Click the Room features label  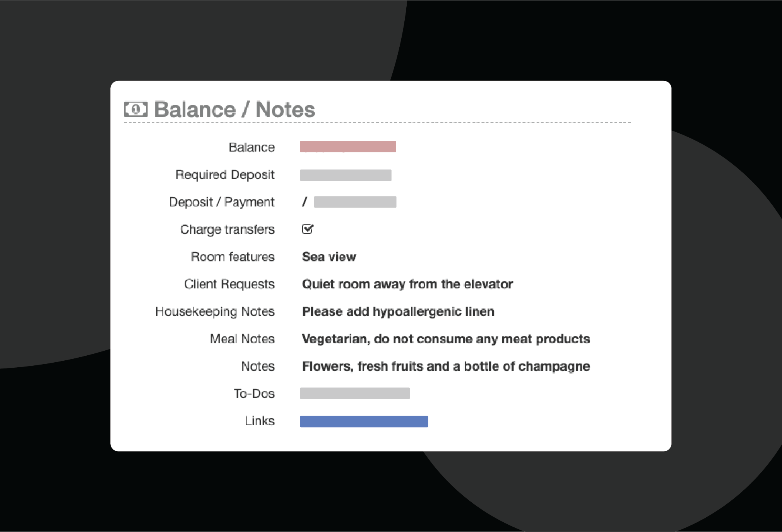coord(233,257)
